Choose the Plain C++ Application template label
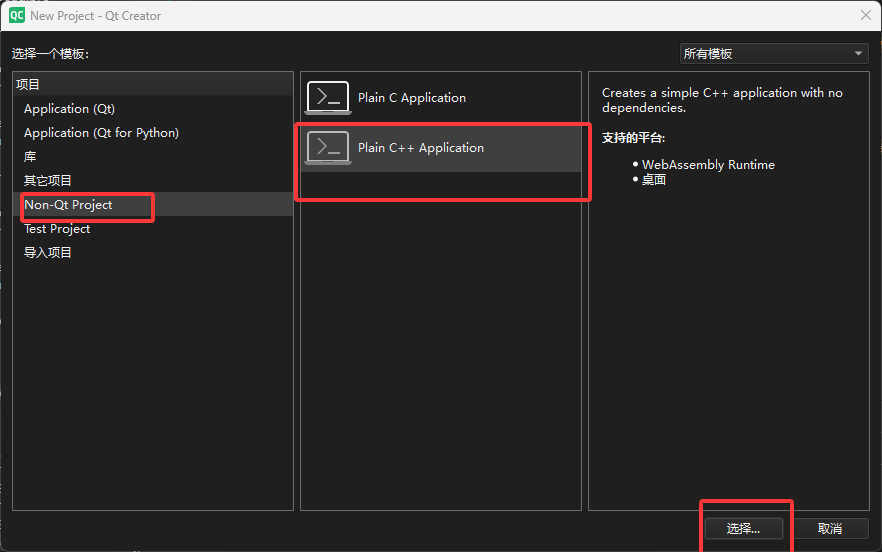 click(421, 147)
